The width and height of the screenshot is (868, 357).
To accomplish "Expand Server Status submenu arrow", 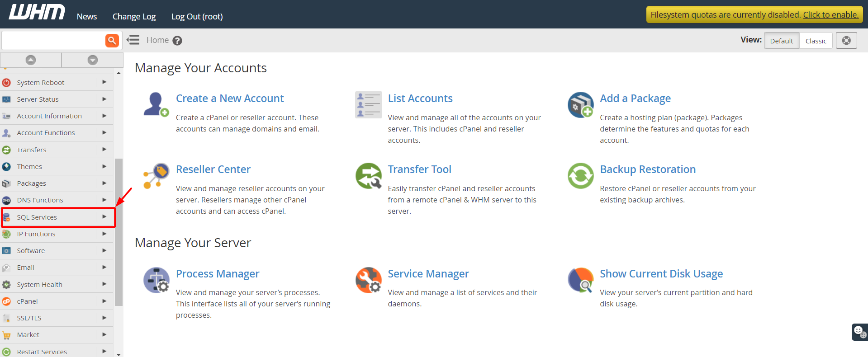I will coord(104,99).
